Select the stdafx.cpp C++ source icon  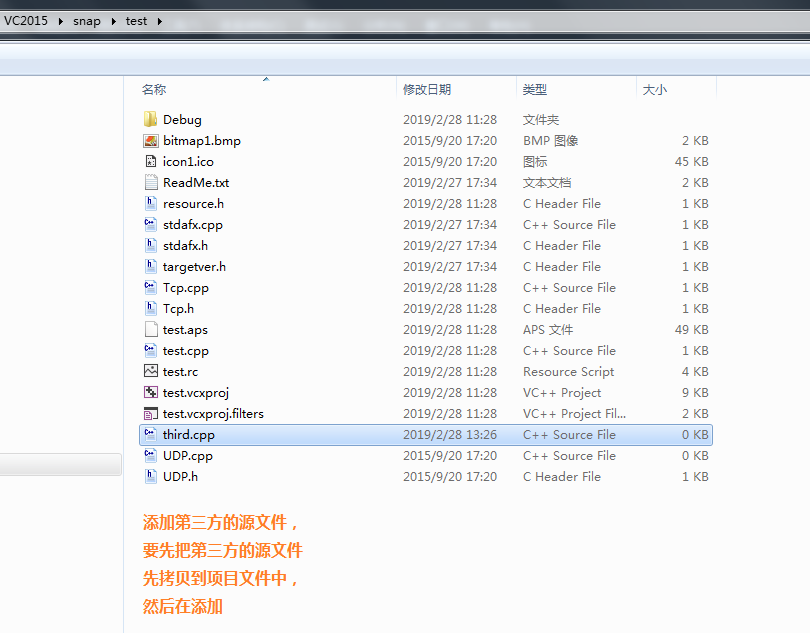click(150, 224)
